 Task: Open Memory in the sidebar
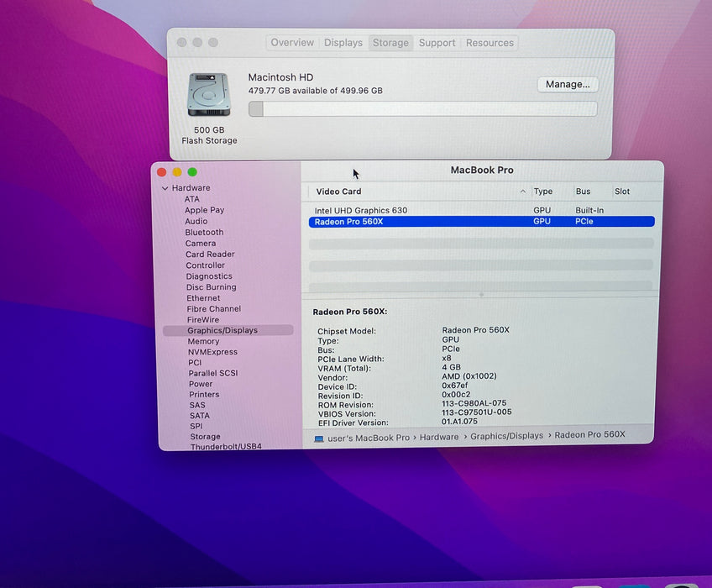[203, 341]
